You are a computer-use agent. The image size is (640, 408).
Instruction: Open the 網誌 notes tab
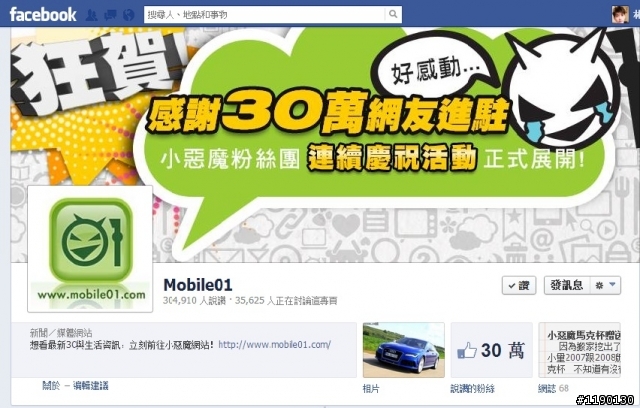547,388
